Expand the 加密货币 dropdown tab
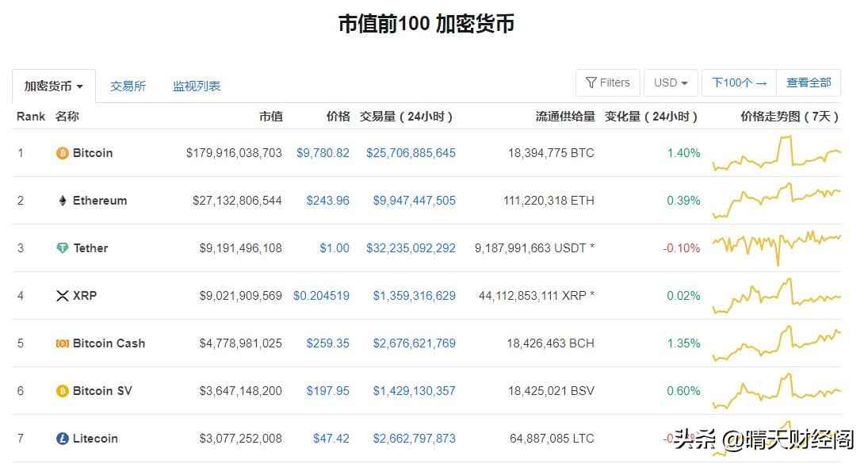The height and width of the screenshot is (464, 868). [x=54, y=86]
